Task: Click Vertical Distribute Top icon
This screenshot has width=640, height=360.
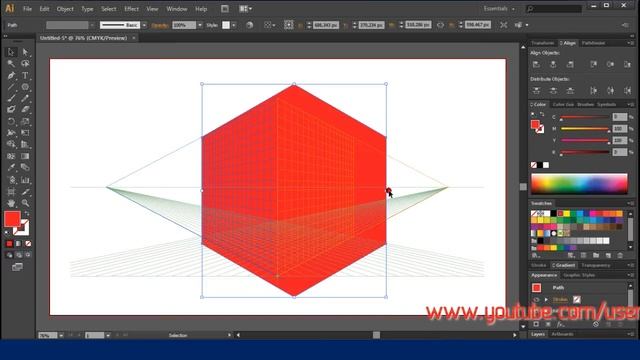Action: (536, 91)
